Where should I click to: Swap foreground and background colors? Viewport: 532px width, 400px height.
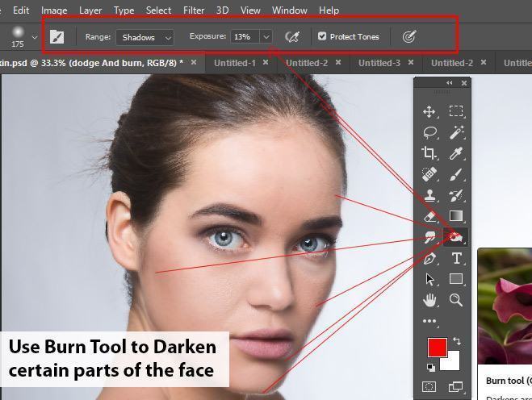click(x=458, y=342)
